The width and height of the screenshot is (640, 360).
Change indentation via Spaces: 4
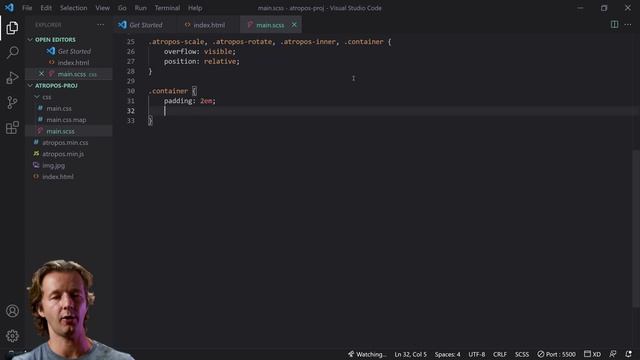447,354
